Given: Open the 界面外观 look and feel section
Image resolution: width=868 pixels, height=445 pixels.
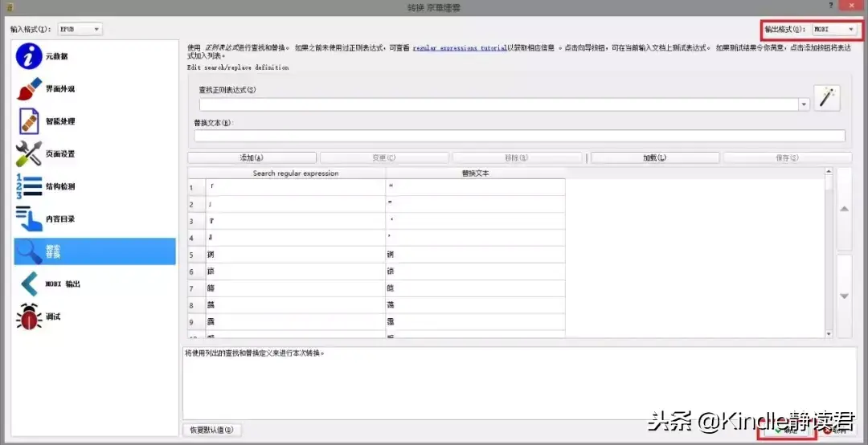Looking at the screenshot, I should (x=95, y=88).
